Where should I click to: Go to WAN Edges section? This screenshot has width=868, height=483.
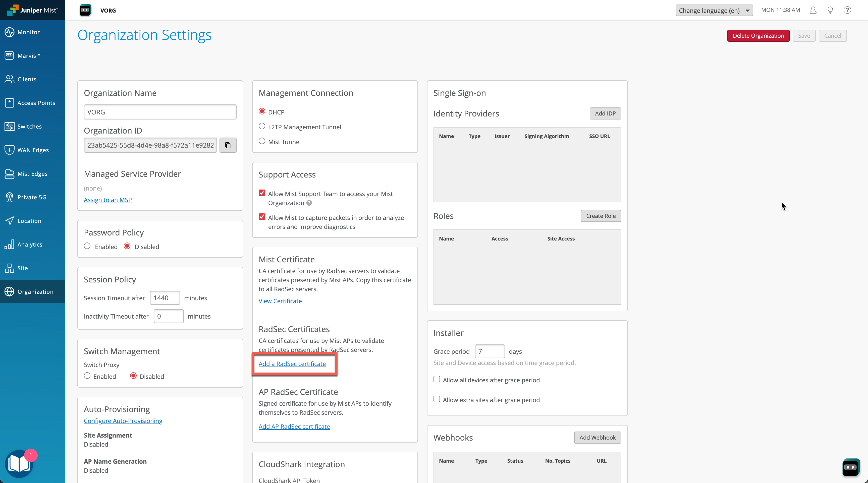click(x=33, y=150)
